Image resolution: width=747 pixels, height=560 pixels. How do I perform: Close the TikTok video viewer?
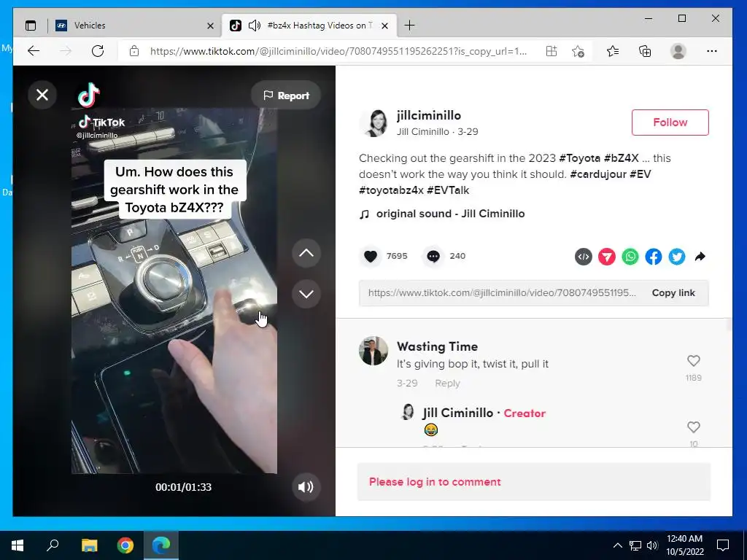click(42, 96)
